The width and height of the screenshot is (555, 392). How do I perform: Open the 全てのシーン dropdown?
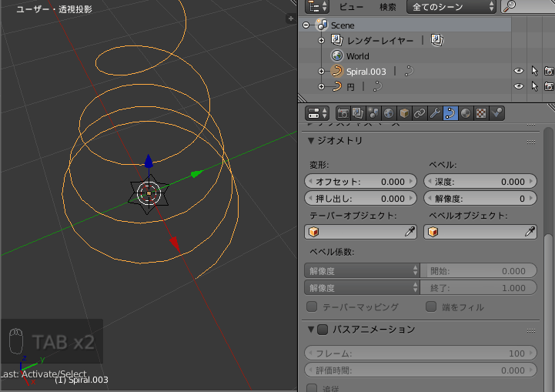(451, 7)
